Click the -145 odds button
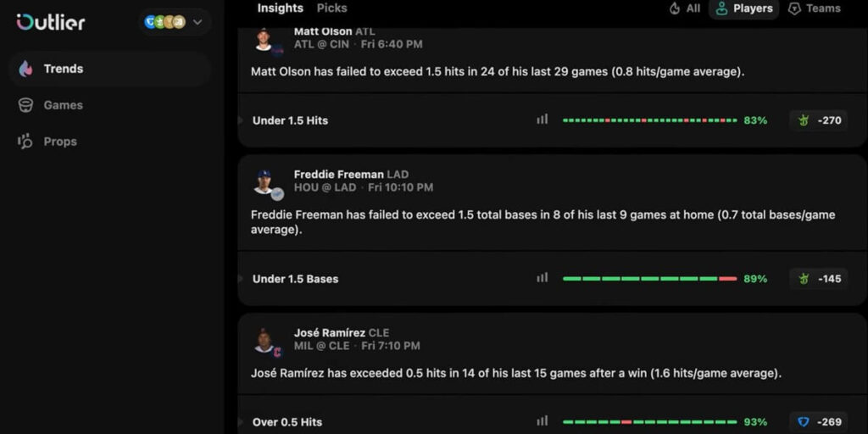The image size is (868, 434). [818, 279]
